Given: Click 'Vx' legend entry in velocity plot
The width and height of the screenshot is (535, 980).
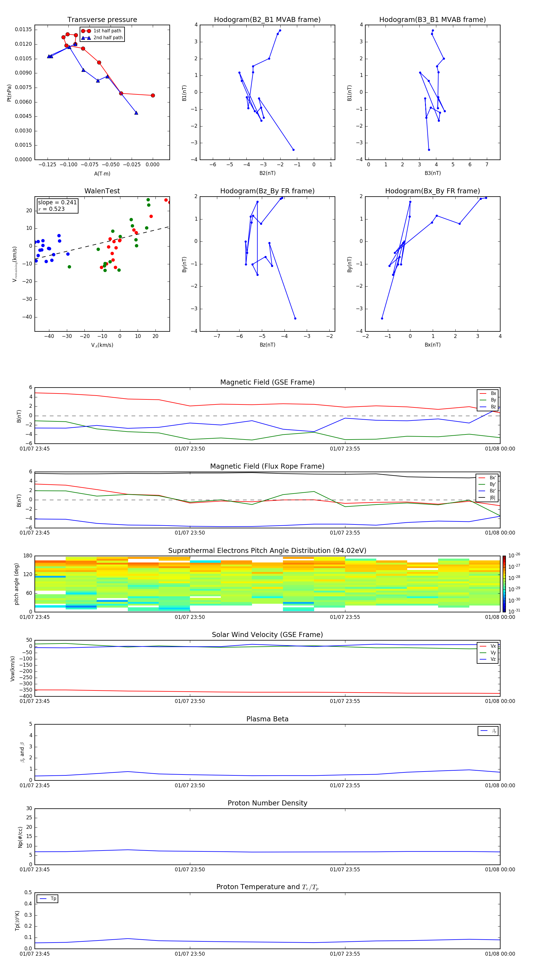Looking at the screenshot, I should [x=488, y=646].
